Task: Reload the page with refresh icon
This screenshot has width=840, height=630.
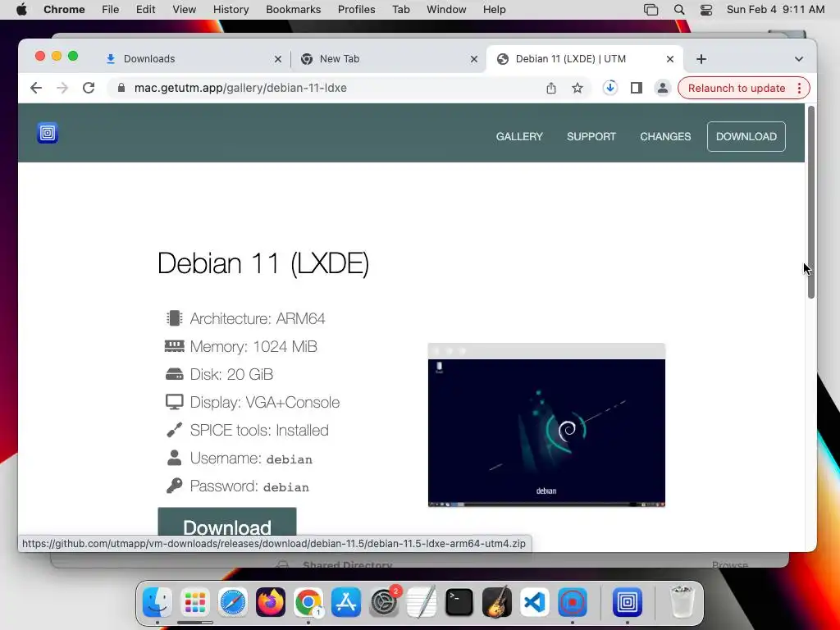Action: click(x=89, y=88)
